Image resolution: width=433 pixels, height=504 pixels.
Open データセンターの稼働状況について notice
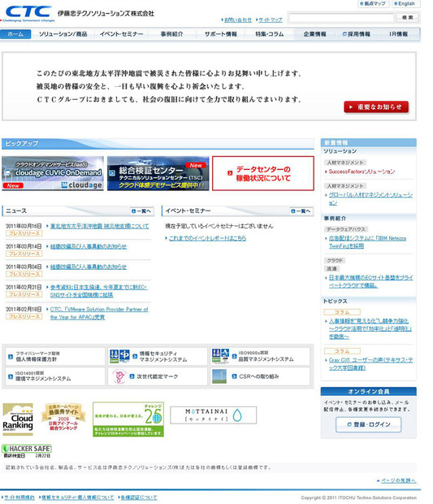263,173
